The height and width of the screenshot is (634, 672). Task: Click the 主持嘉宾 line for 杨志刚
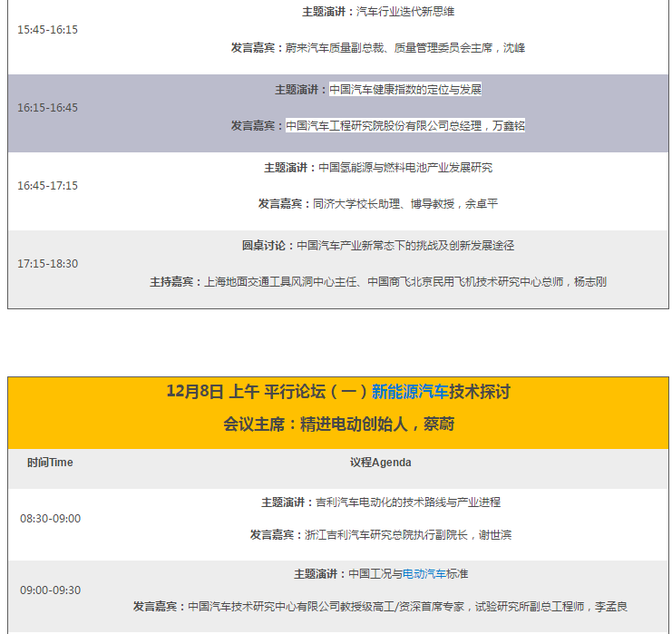(377, 281)
